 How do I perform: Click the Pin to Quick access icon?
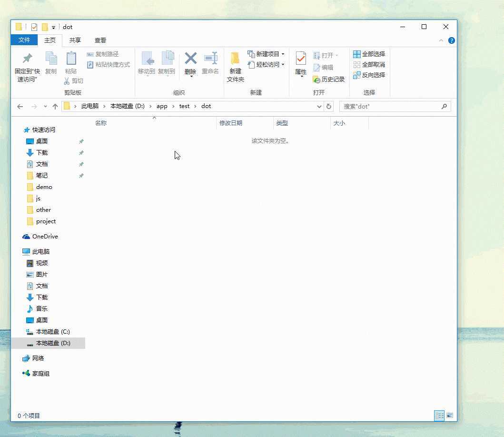coord(27,59)
